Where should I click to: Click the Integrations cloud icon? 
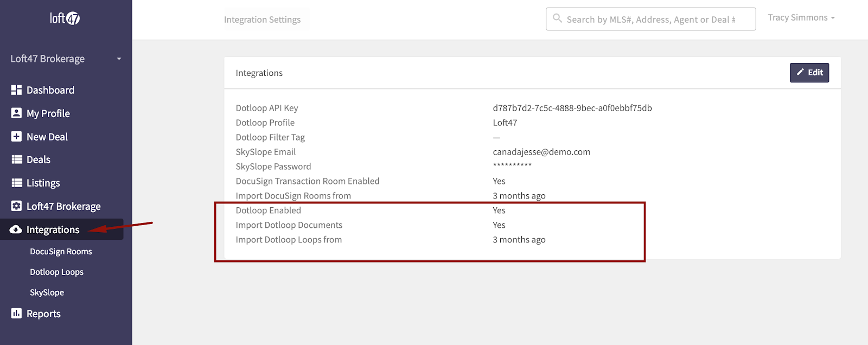click(x=16, y=229)
